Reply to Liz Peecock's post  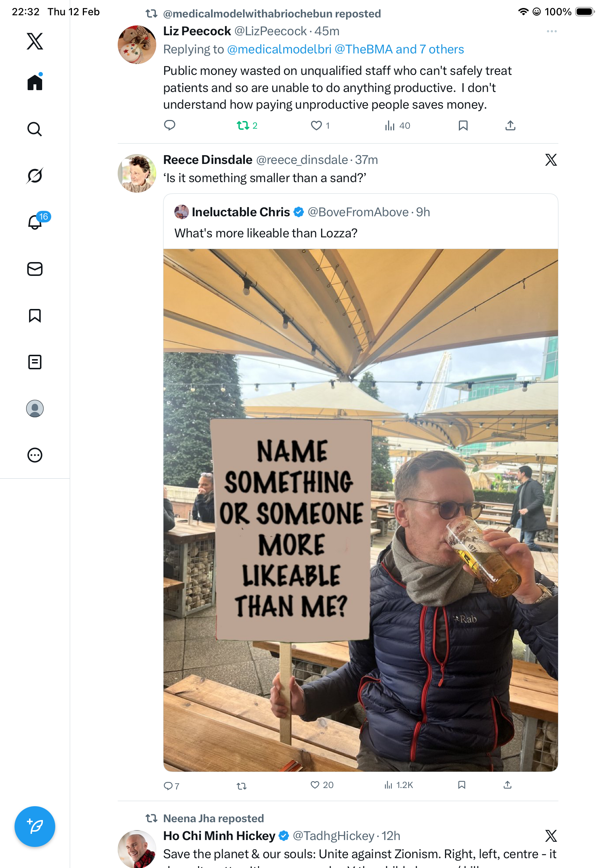170,125
